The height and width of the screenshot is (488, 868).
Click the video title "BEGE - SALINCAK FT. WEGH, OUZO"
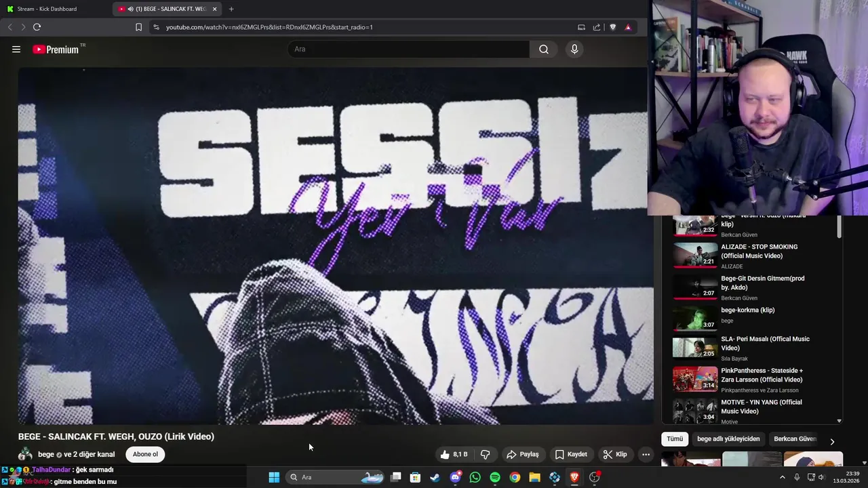pyautogui.click(x=116, y=436)
